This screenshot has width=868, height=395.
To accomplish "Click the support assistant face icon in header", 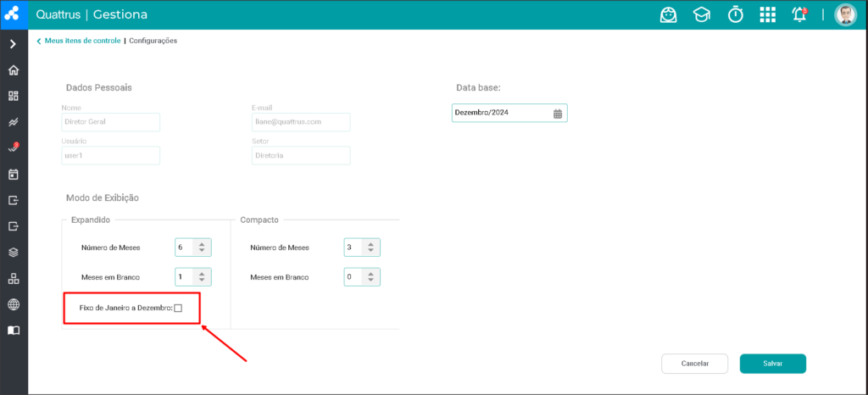I will 668,15.
